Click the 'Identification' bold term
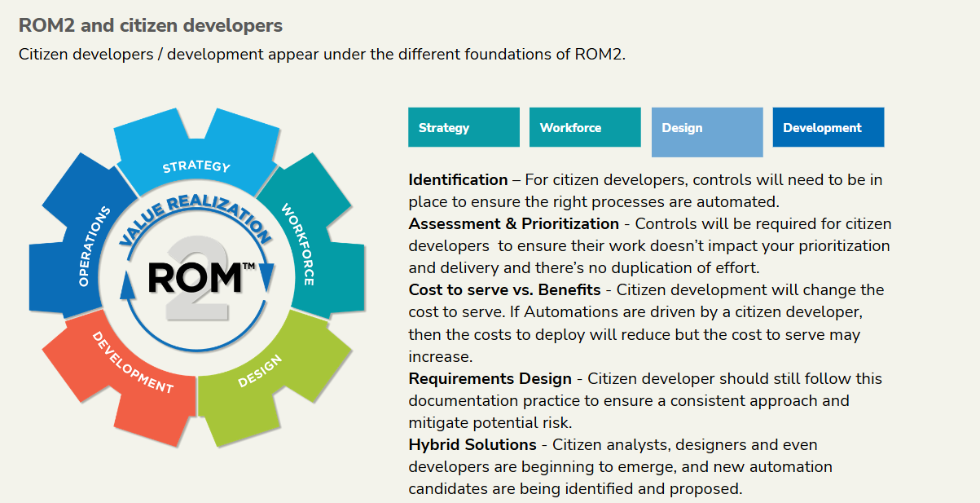 coord(458,179)
